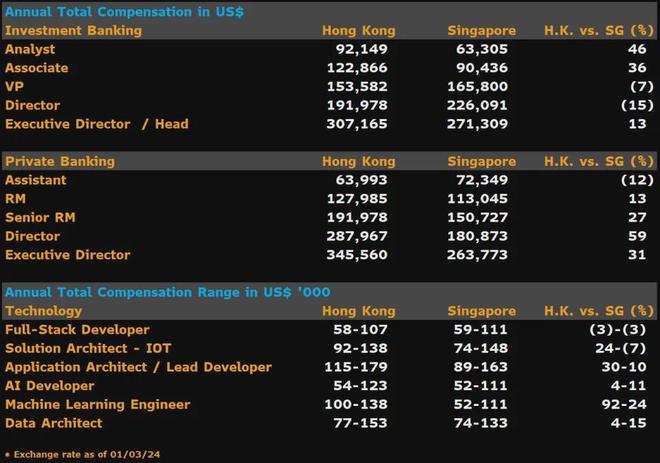Viewport: 660px width, 463px height.
Task: Click Full-Stack Developer Singapore range 59-111
Action: pyautogui.click(x=481, y=330)
